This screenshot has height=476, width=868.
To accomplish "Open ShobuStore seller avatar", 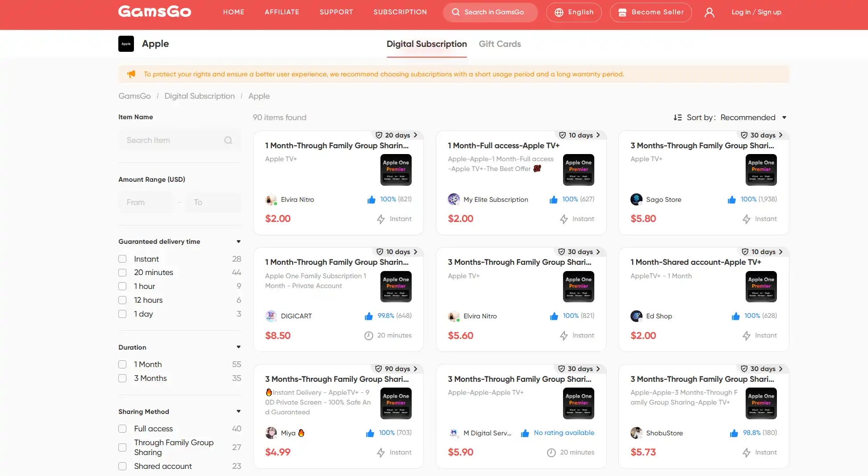I will coord(636,433).
